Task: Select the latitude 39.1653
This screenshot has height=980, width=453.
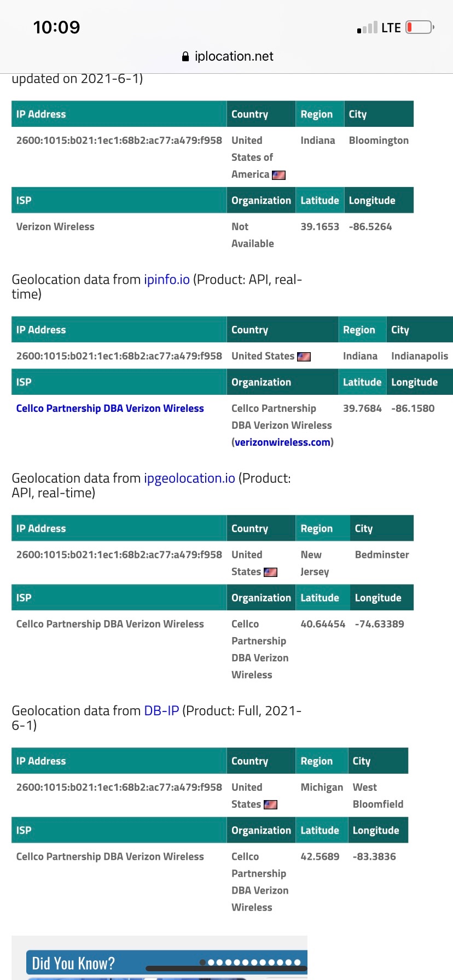Action: [320, 226]
